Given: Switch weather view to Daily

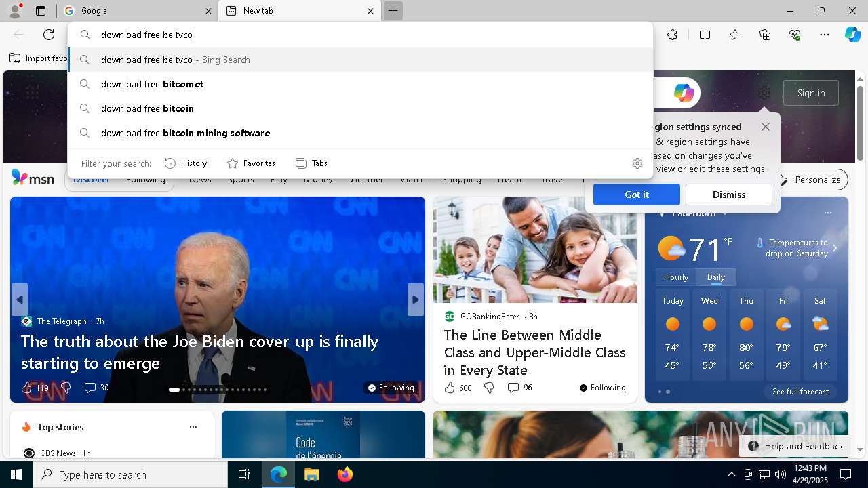Looking at the screenshot, I should point(716,277).
